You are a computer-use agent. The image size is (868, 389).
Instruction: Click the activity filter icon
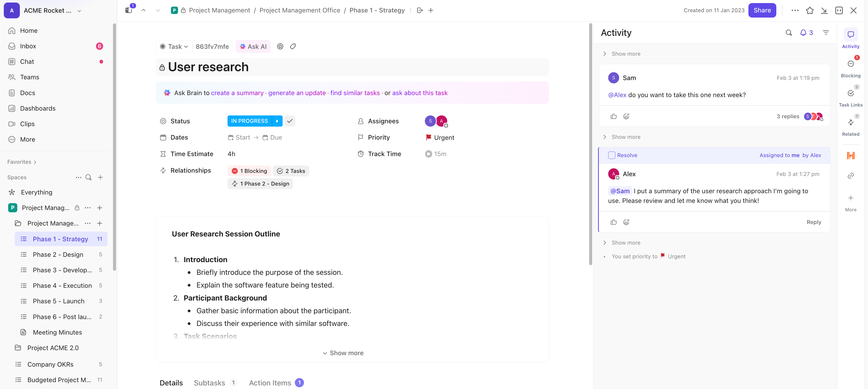coord(826,33)
